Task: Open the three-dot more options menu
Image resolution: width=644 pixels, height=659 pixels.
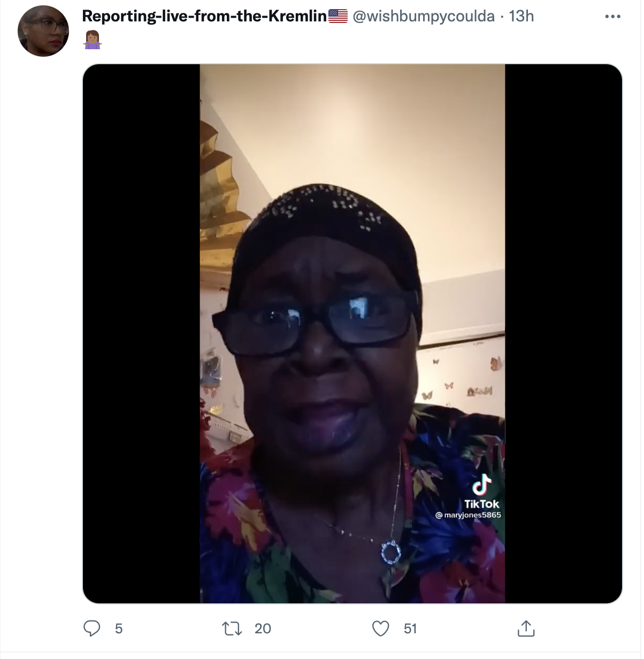Action: click(612, 17)
